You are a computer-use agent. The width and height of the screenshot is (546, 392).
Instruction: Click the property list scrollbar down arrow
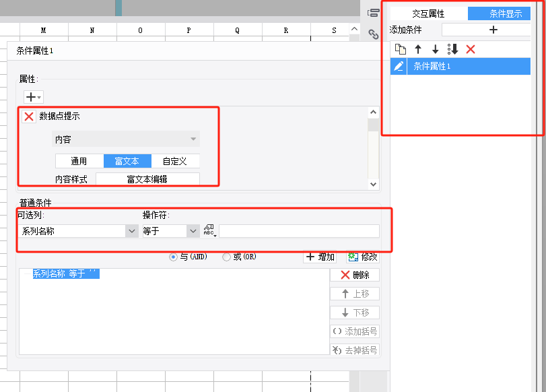tap(373, 185)
